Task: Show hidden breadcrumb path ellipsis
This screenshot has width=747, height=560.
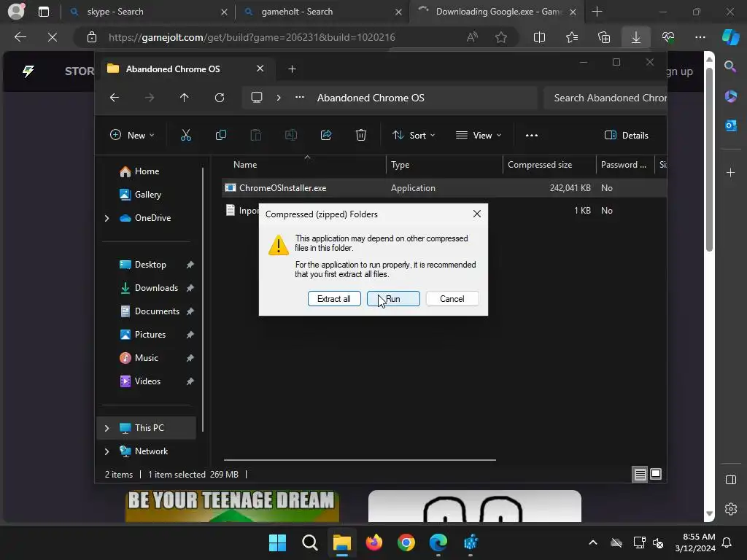Action: pyautogui.click(x=300, y=98)
